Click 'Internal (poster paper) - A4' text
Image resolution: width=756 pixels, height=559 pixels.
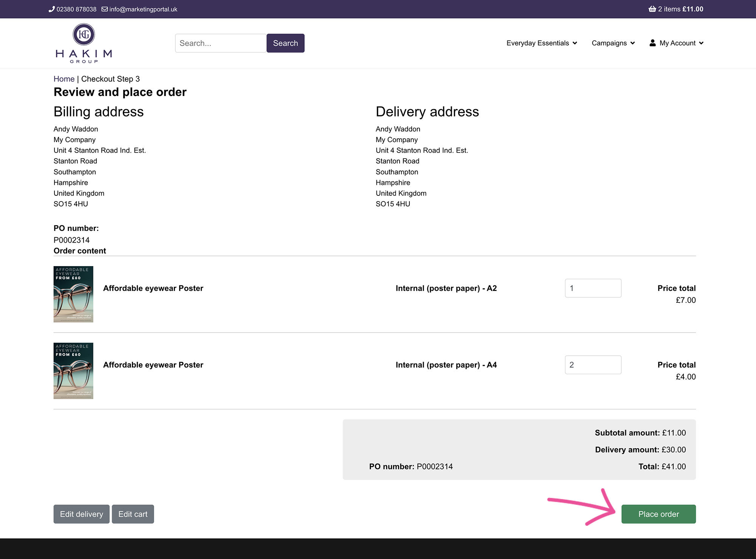tap(446, 365)
